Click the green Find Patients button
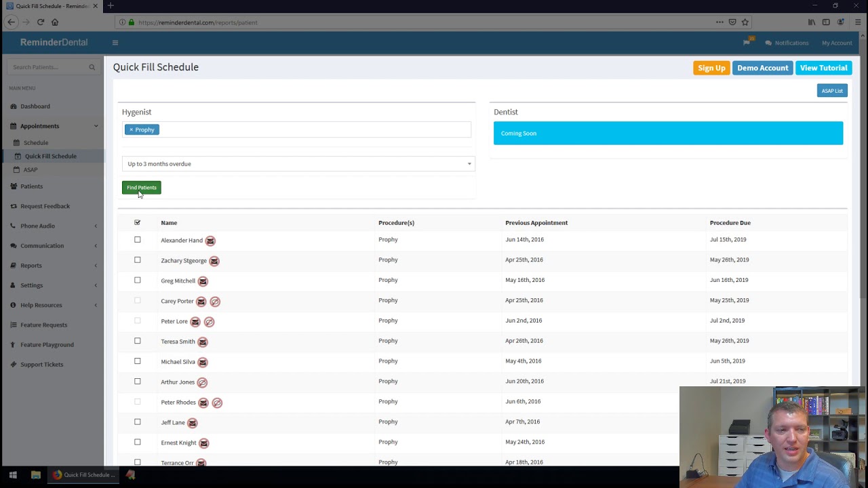This screenshot has height=488, width=868. coord(142,188)
